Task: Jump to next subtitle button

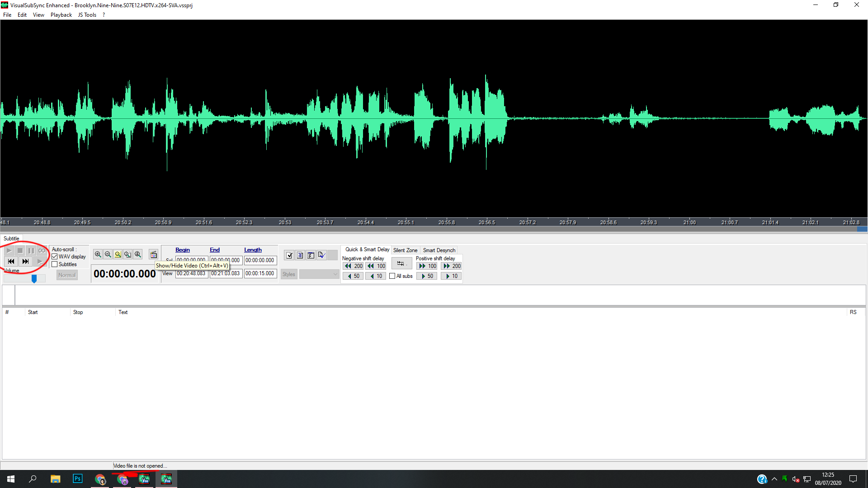Action: coord(25,261)
